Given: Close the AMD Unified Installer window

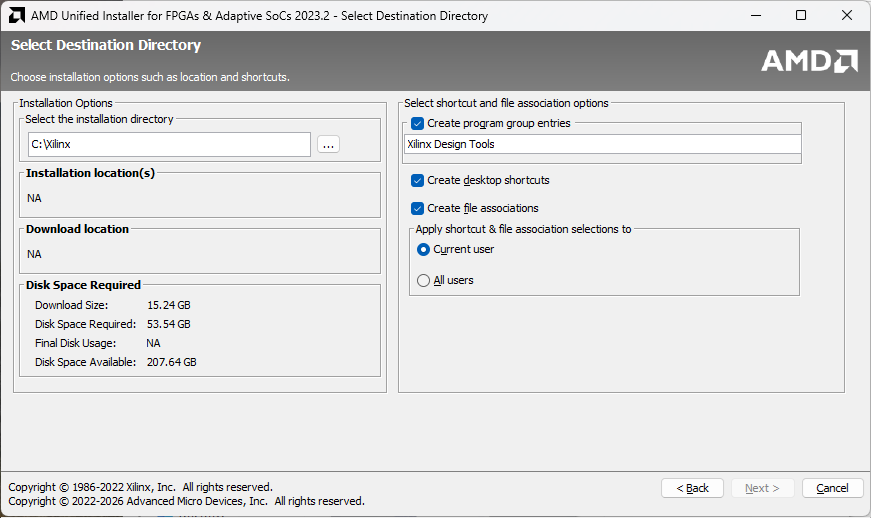Looking at the screenshot, I should pyautogui.click(x=847, y=16).
